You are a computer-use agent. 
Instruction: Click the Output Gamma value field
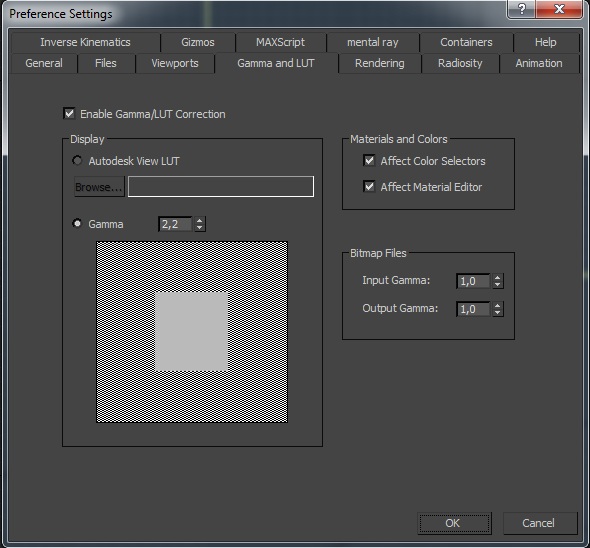click(473, 309)
